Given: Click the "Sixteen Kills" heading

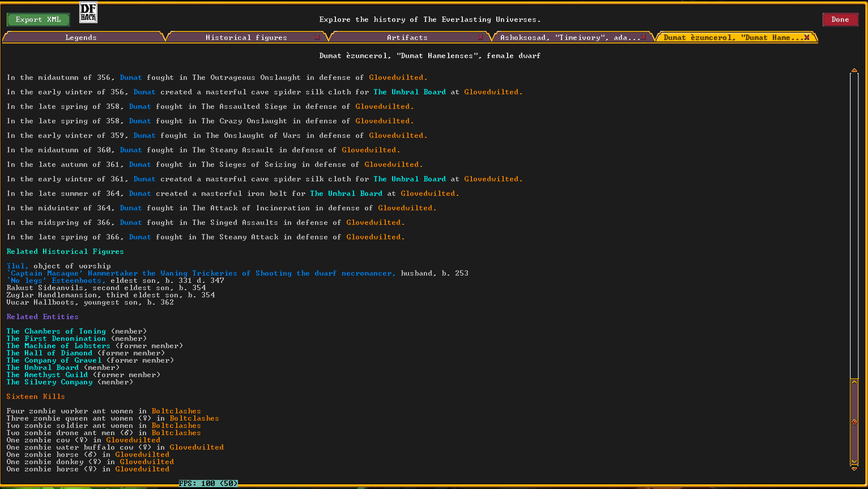Looking at the screenshot, I should click(x=36, y=397).
